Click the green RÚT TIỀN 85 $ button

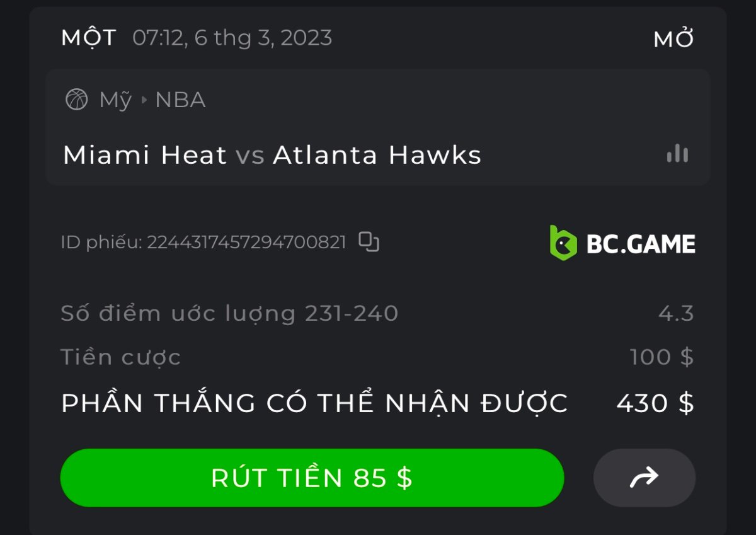coord(312,478)
